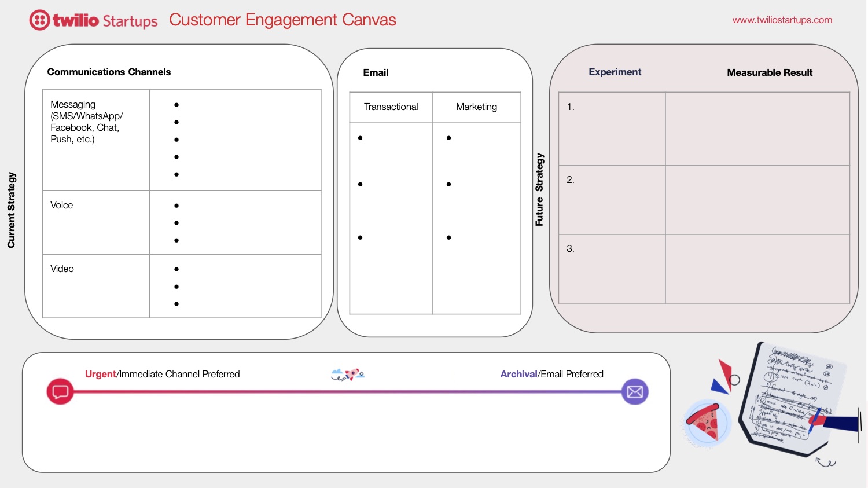Click the bullet list cell in the Video row
The width and height of the screenshot is (868, 488).
[236, 286]
